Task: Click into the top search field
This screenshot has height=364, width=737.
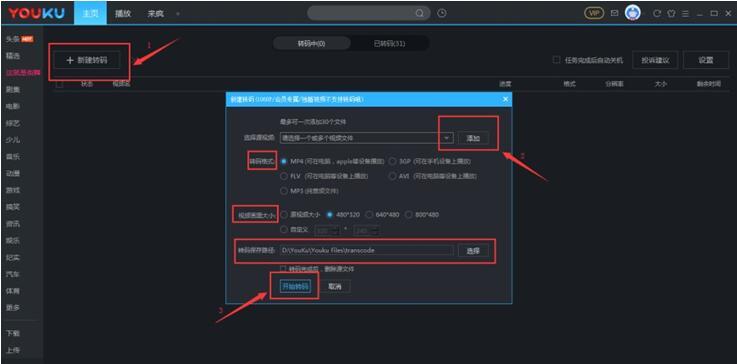Action: (x=361, y=13)
